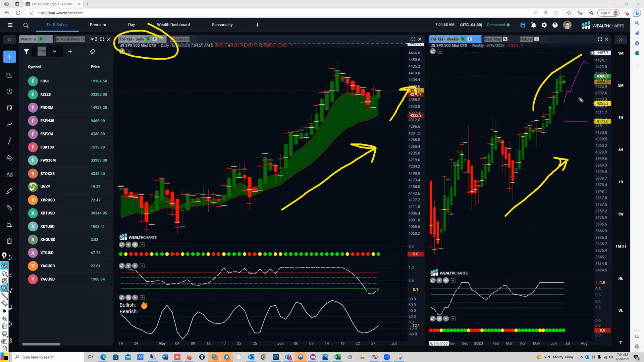Viewport: 644px width, 362px height.
Task: Open the Seasonality tab
Action: point(222,25)
